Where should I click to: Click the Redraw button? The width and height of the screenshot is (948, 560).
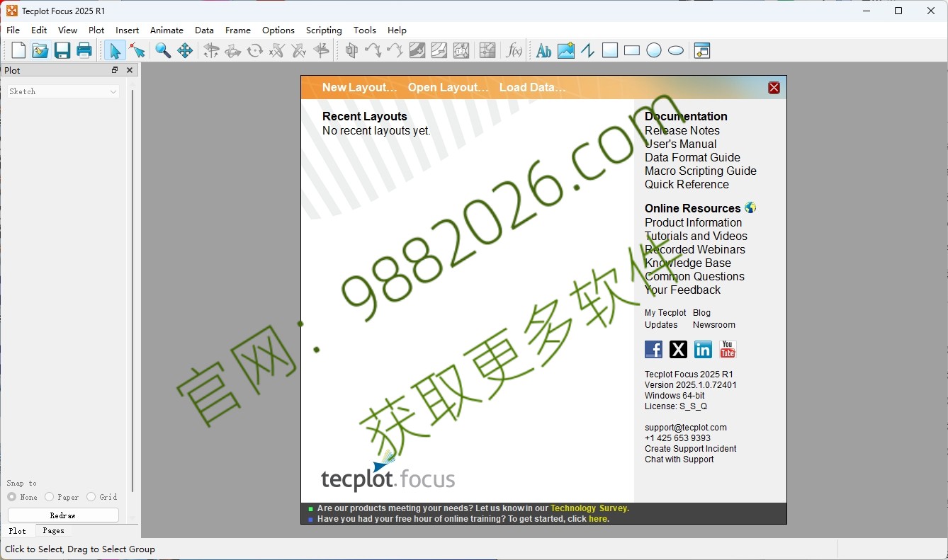click(63, 515)
